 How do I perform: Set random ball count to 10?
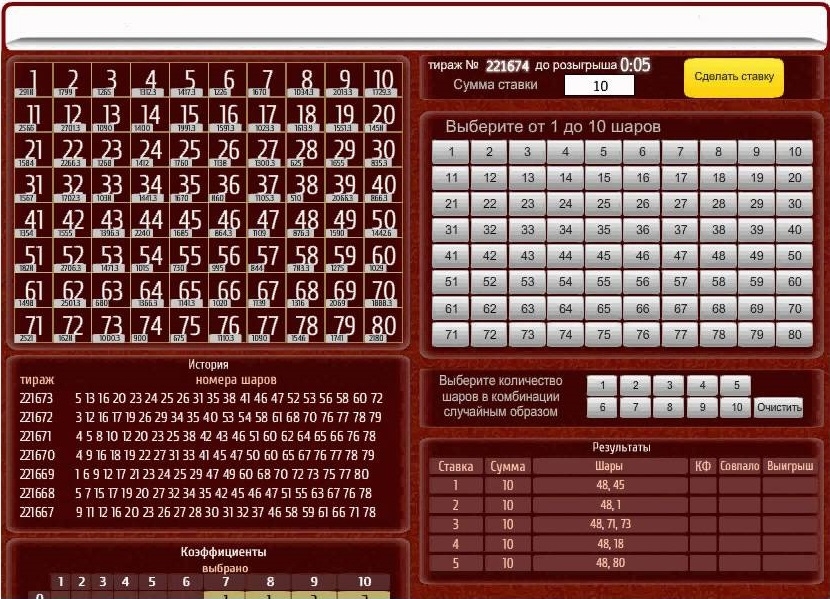[x=735, y=407]
